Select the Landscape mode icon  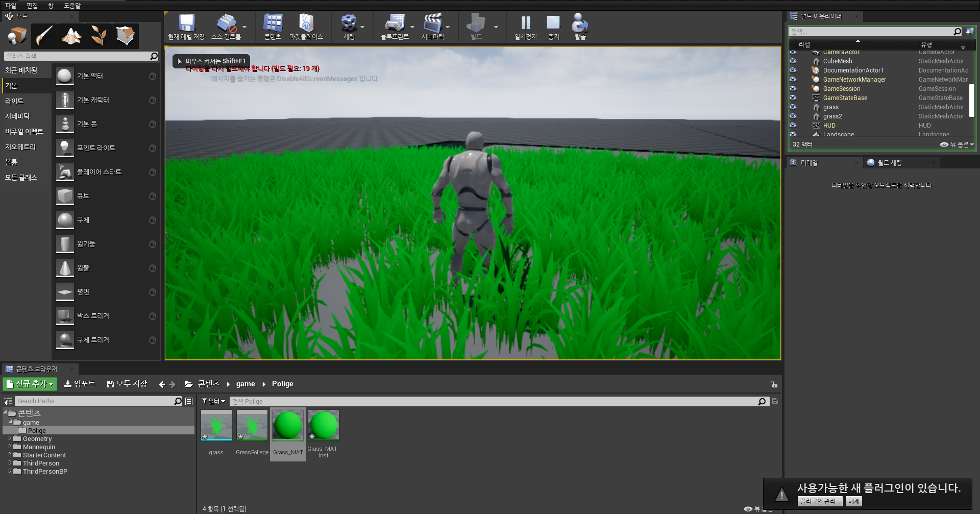(x=71, y=36)
